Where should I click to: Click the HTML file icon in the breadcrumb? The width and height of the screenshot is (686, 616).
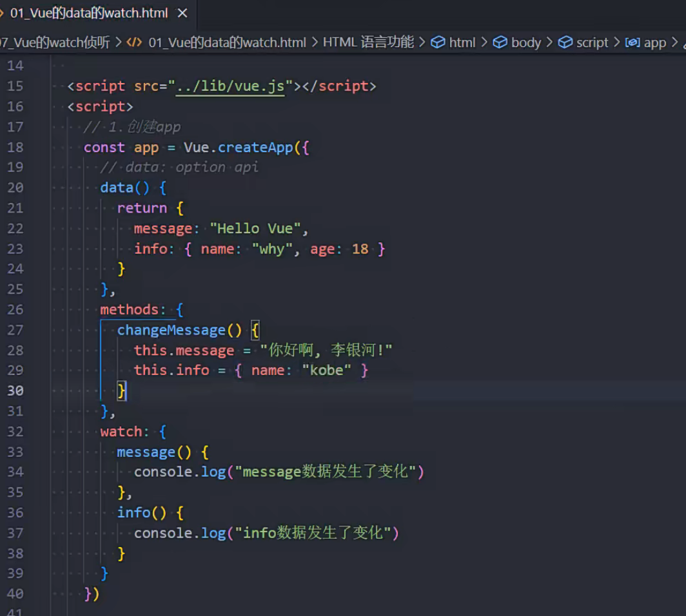pyautogui.click(x=134, y=43)
